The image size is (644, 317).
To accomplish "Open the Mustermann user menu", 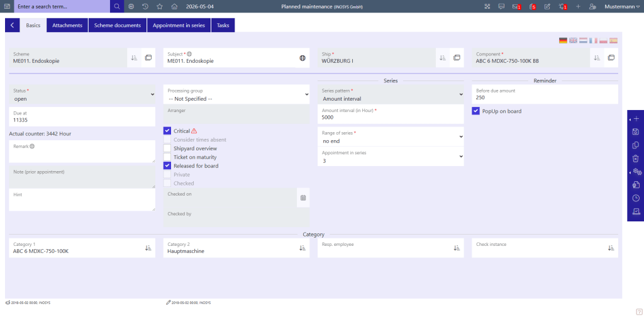I will 622,6.
